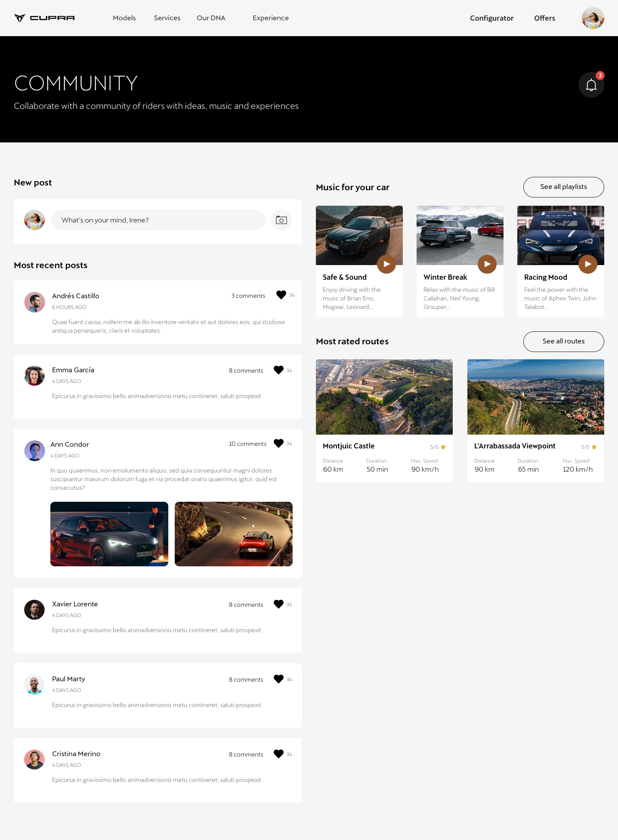618x840 pixels.
Task: Click the Cristina Merino name
Action: coord(76,754)
